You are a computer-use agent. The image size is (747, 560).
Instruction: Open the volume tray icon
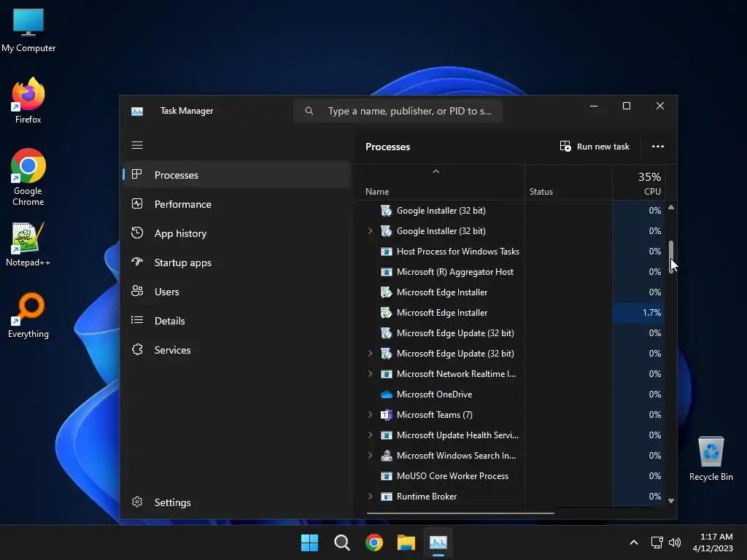point(675,542)
